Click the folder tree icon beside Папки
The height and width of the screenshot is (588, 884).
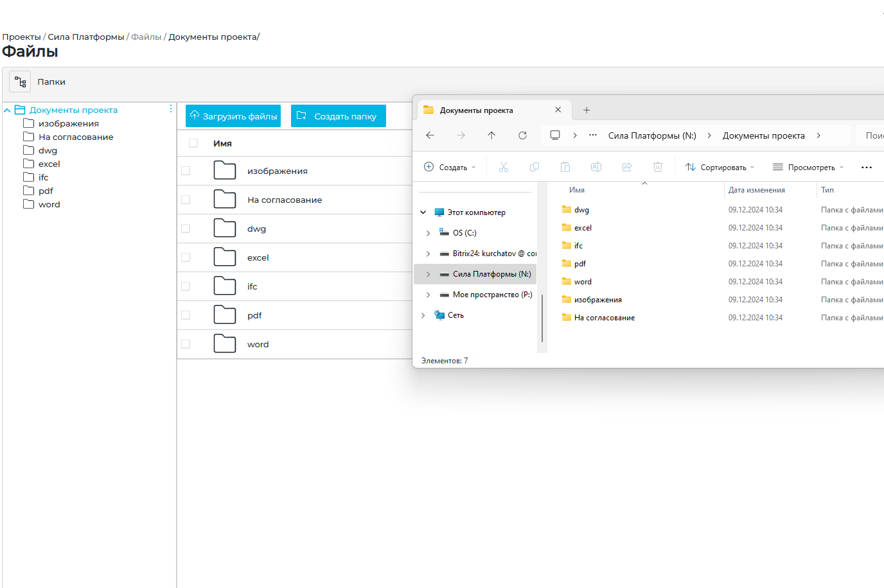click(x=20, y=82)
